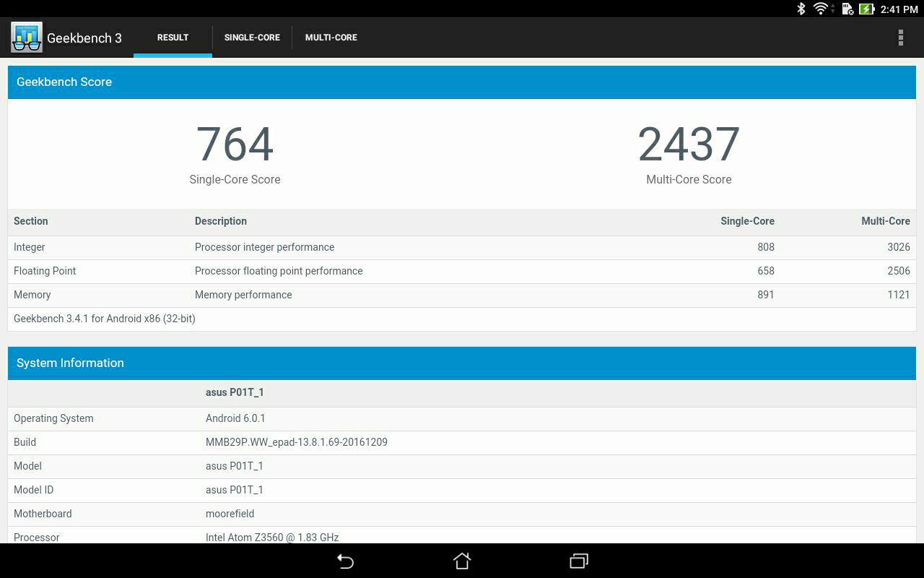Tap the Description column header
The width and height of the screenshot is (924, 578).
click(221, 221)
